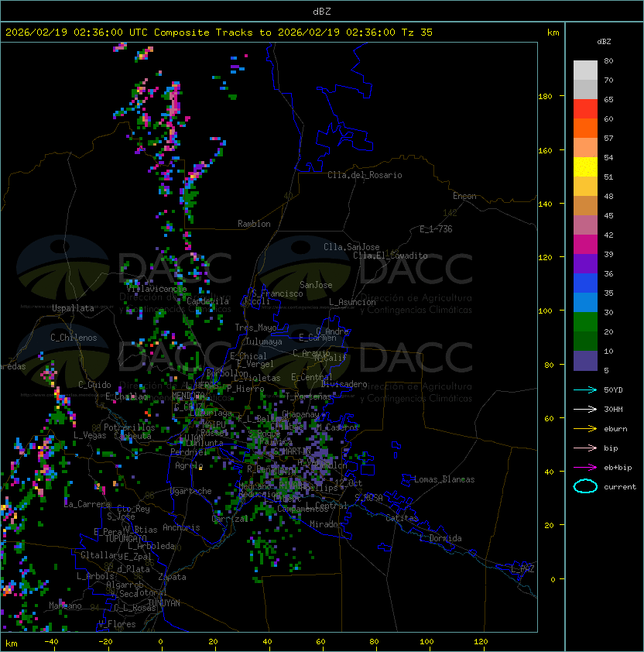Pick the 54 dBZ yellow color swatch

point(585,166)
